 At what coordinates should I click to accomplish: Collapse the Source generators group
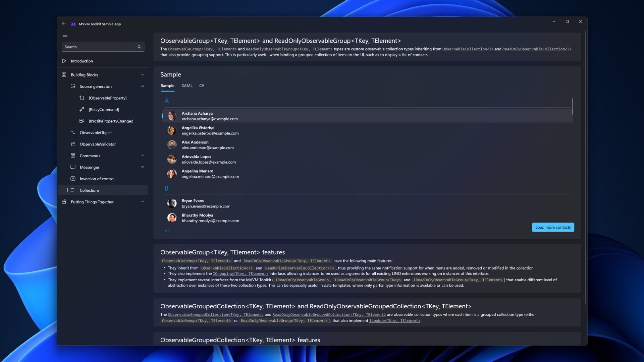click(x=143, y=86)
